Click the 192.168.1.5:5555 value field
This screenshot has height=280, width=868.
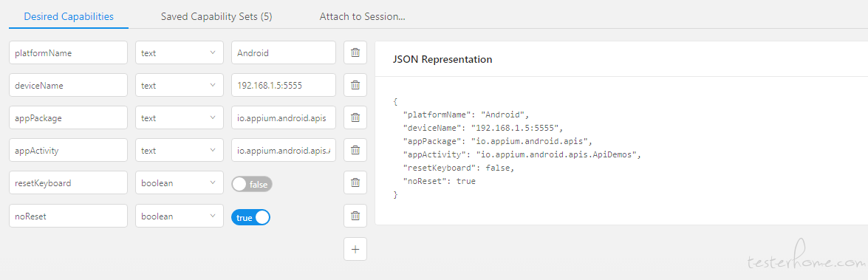tap(284, 85)
